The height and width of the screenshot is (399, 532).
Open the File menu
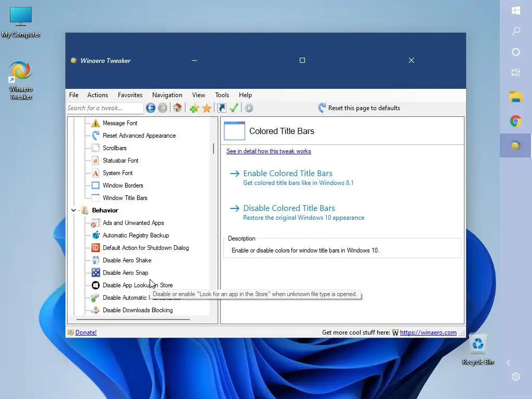pos(74,95)
